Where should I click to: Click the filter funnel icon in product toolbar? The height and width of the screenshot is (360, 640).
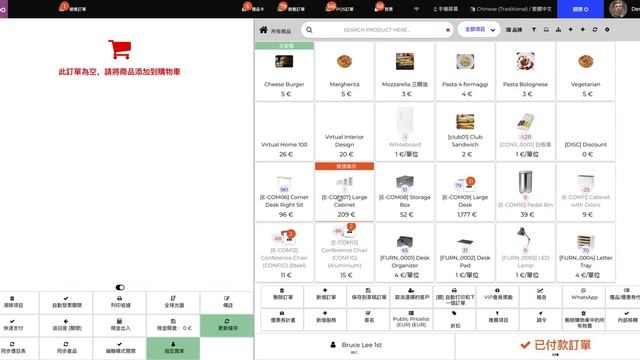pos(533,29)
